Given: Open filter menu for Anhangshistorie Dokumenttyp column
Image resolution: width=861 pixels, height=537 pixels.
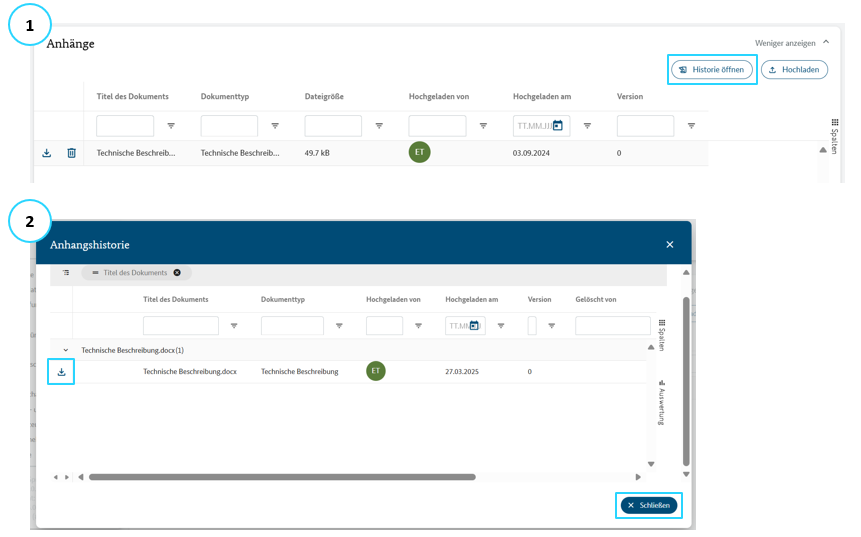Looking at the screenshot, I should point(339,325).
